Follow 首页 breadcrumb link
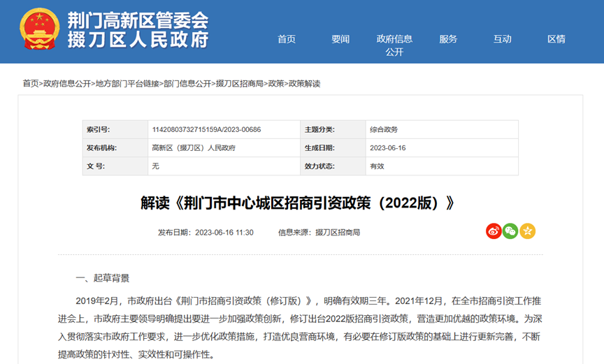Screen dimensions: 604x364 click(x=31, y=84)
